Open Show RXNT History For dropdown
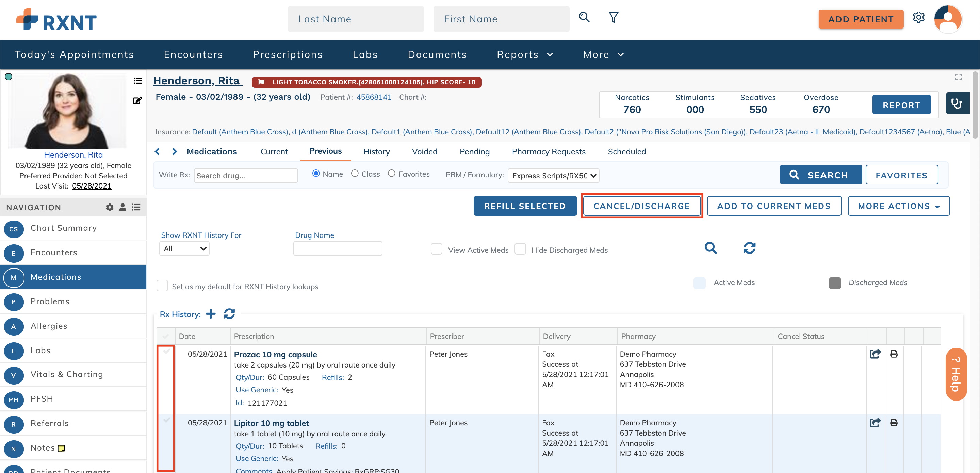This screenshot has width=980, height=473. coord(184,248)
